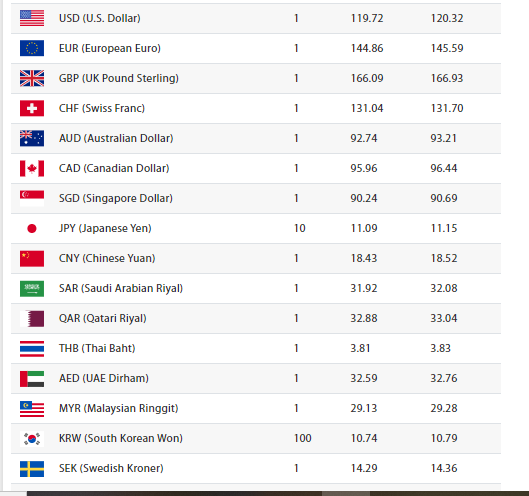Select the UK Union Jack flag
The height and width of the screenshot is (496, 529).
coord(32,78)
